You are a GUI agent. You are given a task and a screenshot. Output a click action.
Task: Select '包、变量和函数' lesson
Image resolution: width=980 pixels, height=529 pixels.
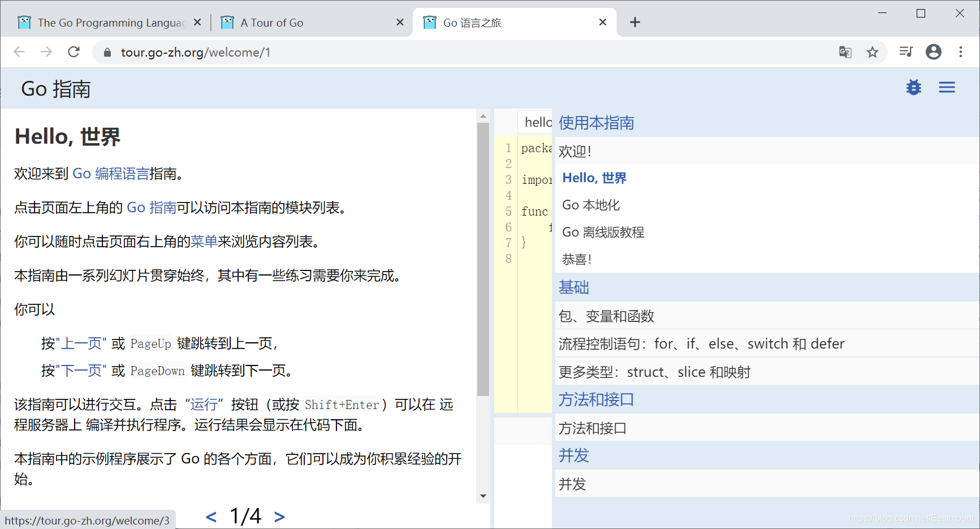click(767, 316)
